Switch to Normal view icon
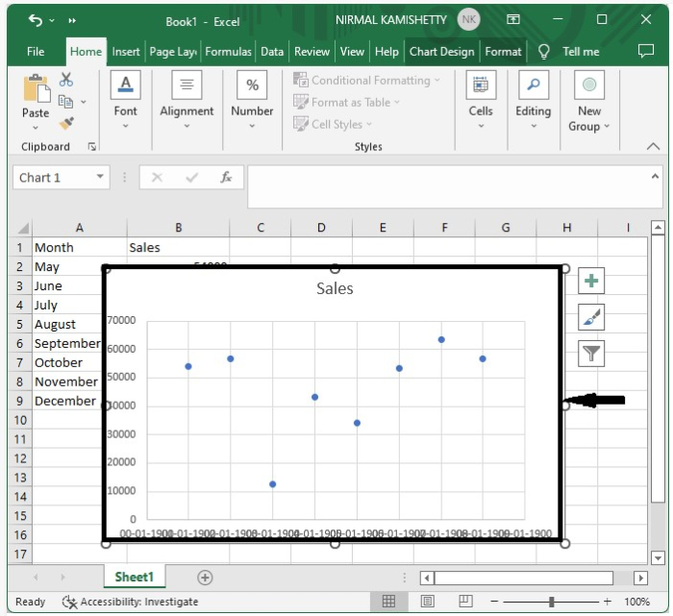Screen dimensions: 673x616 click(x=388, y=602)
